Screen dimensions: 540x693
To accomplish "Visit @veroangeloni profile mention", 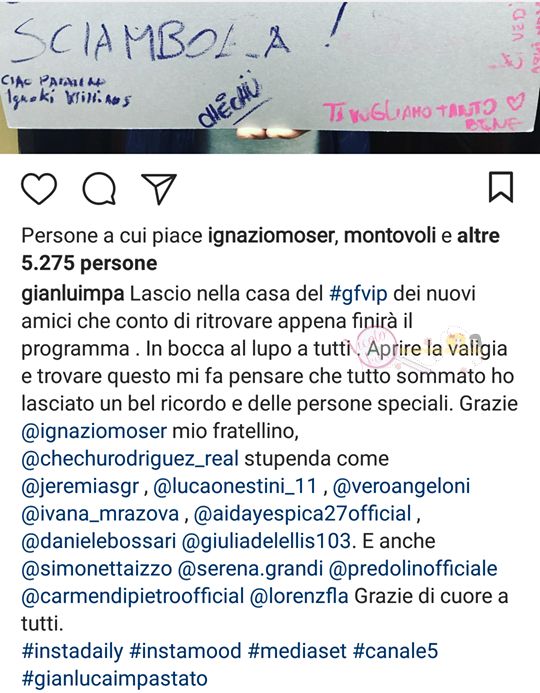I will [401, 486].
